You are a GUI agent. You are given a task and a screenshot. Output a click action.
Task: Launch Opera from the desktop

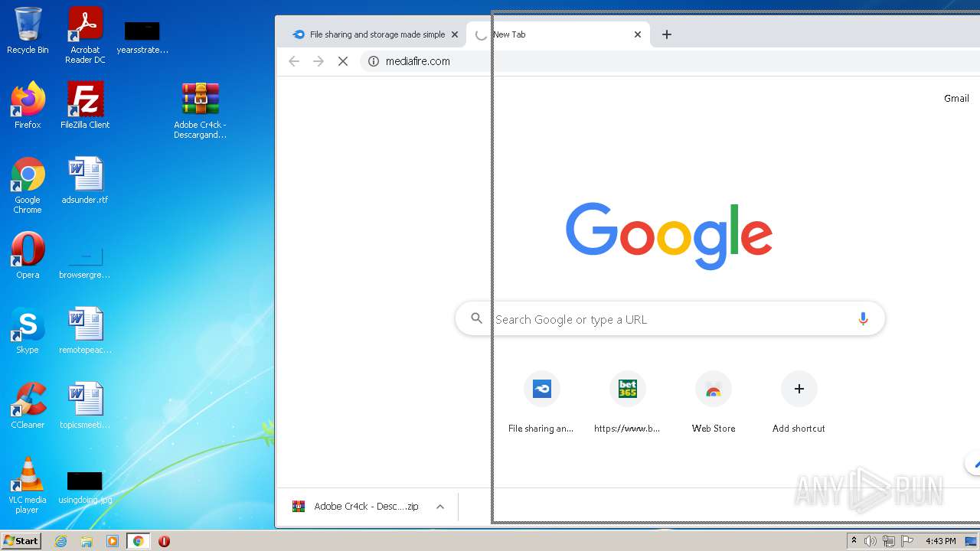tap(28, 256)
